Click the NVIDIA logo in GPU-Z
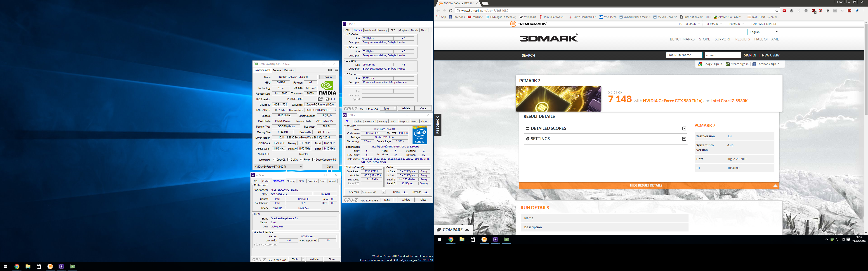 (328, 88)
